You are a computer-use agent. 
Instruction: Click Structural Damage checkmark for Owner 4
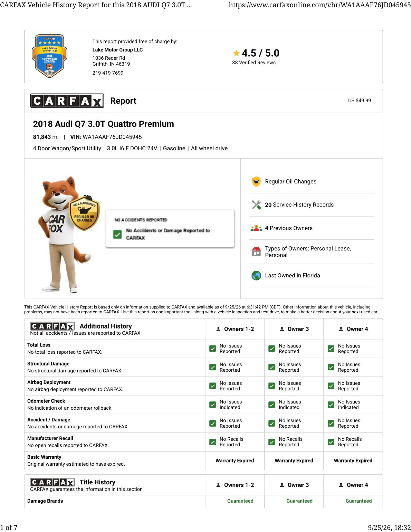(331, 367)
